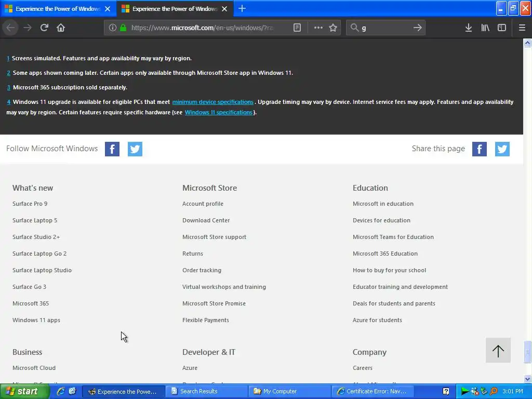Open Windows 11 apps link
Image resolution: width=532 pixels, height=399 pixels.
click(x=36, y=320)
